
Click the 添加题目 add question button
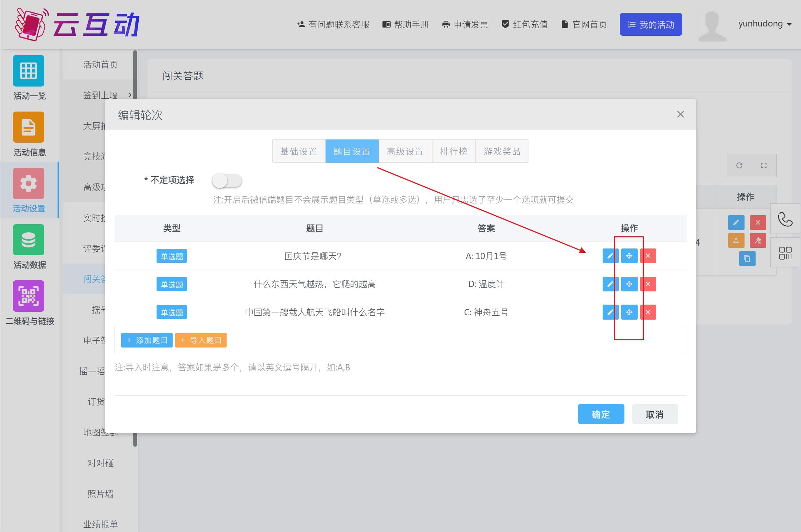tap(147, 340)
